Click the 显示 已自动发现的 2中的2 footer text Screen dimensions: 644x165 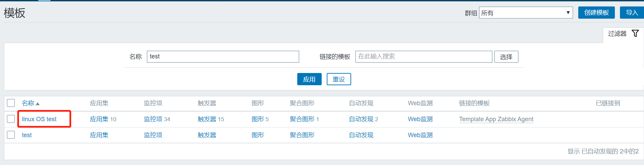pos(603,151)
